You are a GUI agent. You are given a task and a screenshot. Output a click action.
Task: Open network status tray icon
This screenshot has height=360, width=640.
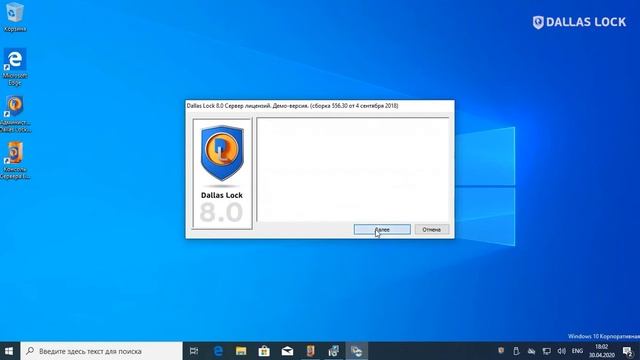(x=547, y=351)
